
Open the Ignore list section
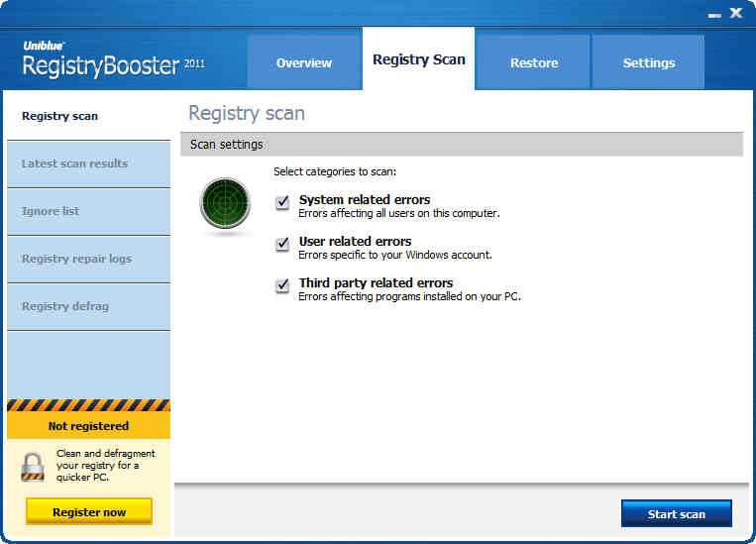89,212
